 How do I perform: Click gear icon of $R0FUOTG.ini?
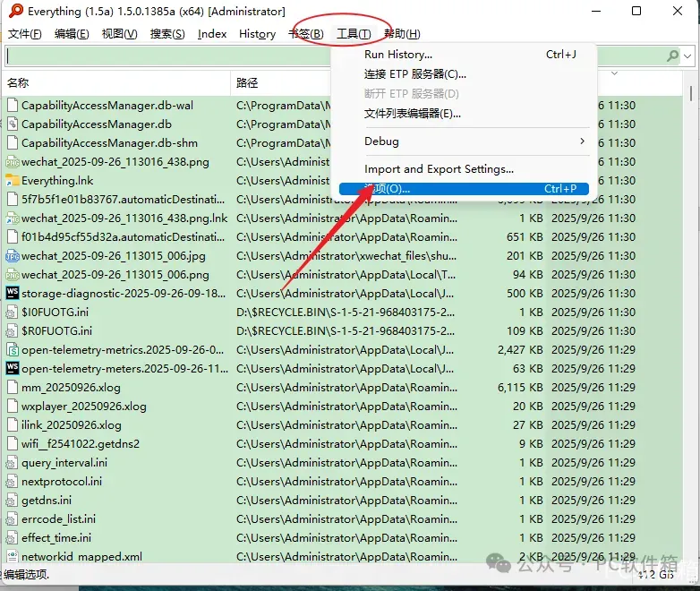[x=12, y=331]
